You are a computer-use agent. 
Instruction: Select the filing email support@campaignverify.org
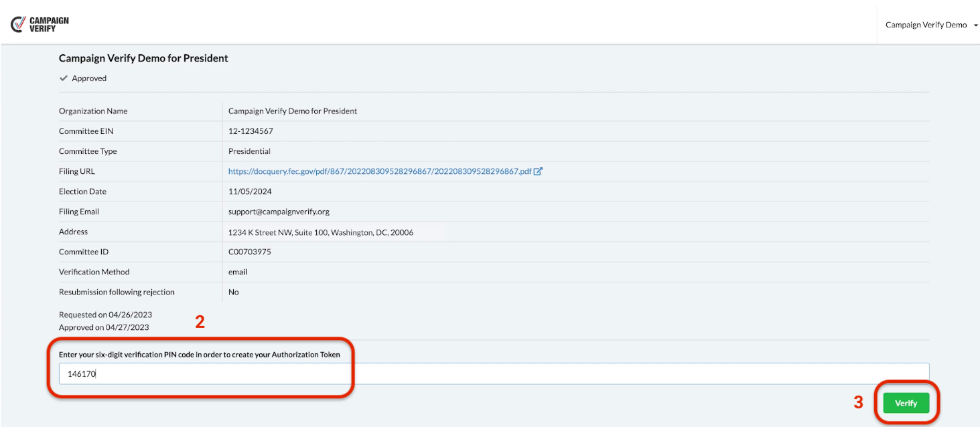pyautogui.click(x=279, y=211)
